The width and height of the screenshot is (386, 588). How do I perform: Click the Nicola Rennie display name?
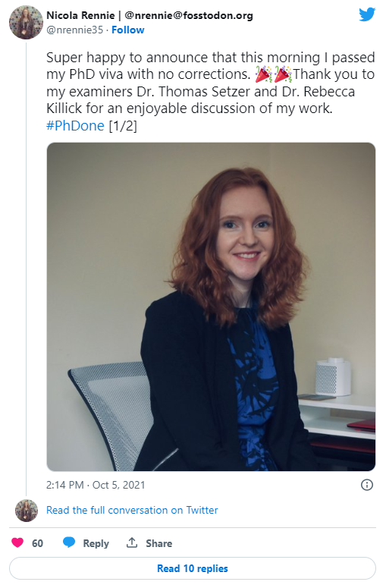pyautogui.click(x=80, y=15)
